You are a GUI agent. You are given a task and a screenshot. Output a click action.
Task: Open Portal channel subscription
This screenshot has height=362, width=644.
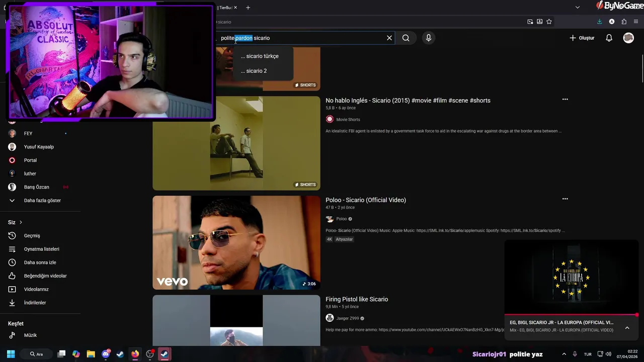click(x=40, y=160)
